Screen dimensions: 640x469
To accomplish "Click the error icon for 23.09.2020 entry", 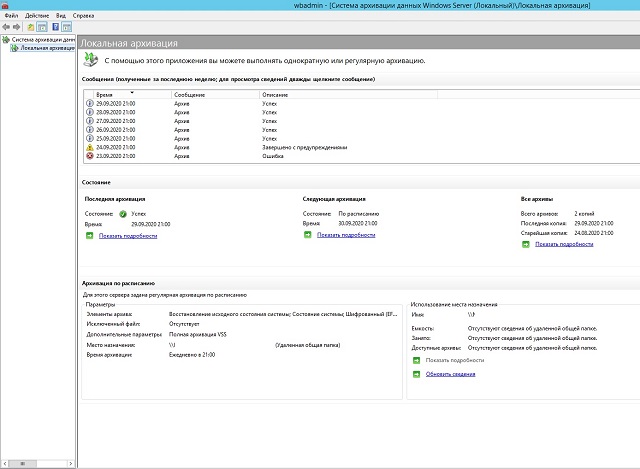I will [90, 156].
